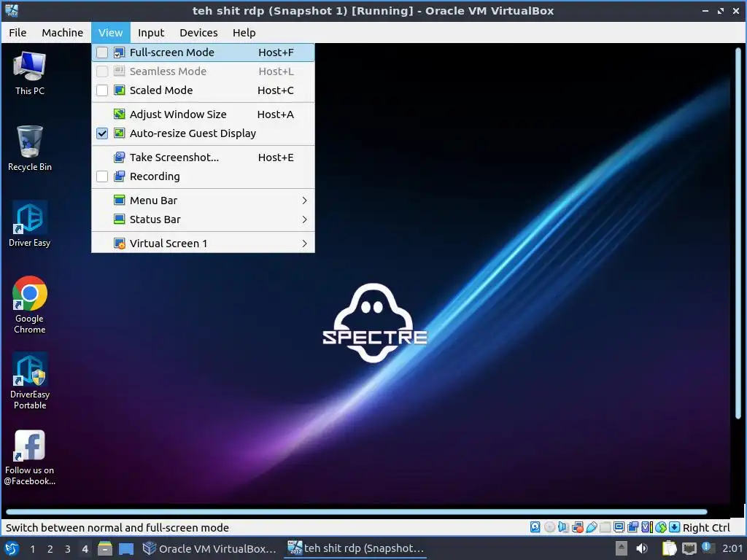Open the This PC desktop icon
The width and height of the screenshot is (747, 560).
[29, 73]
